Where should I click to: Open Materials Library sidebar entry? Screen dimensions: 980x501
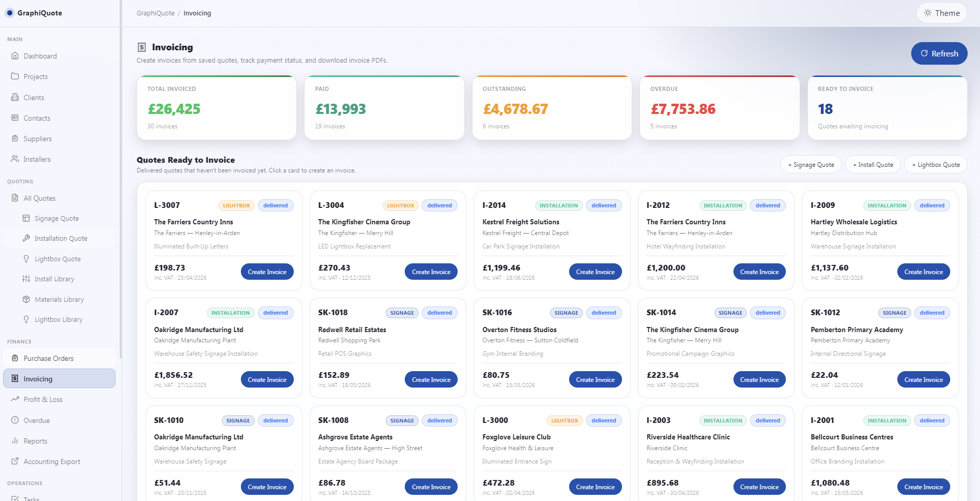[59, 299]
